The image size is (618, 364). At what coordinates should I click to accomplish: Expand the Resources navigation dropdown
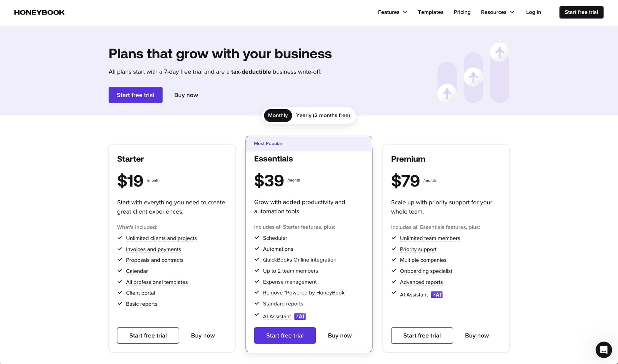coord(497,12)
